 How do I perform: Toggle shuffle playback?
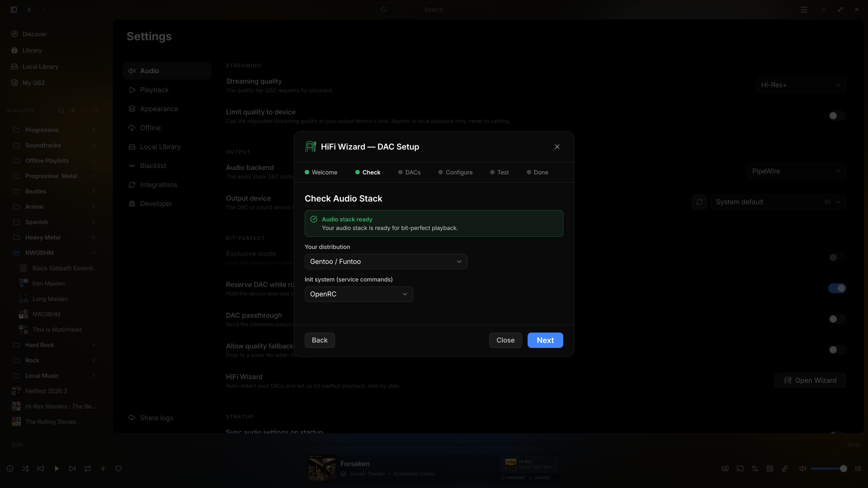click(x=25, y=469)
